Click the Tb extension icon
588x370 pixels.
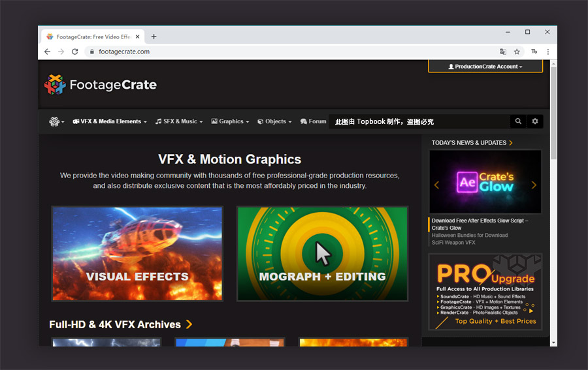click(534, 52)
